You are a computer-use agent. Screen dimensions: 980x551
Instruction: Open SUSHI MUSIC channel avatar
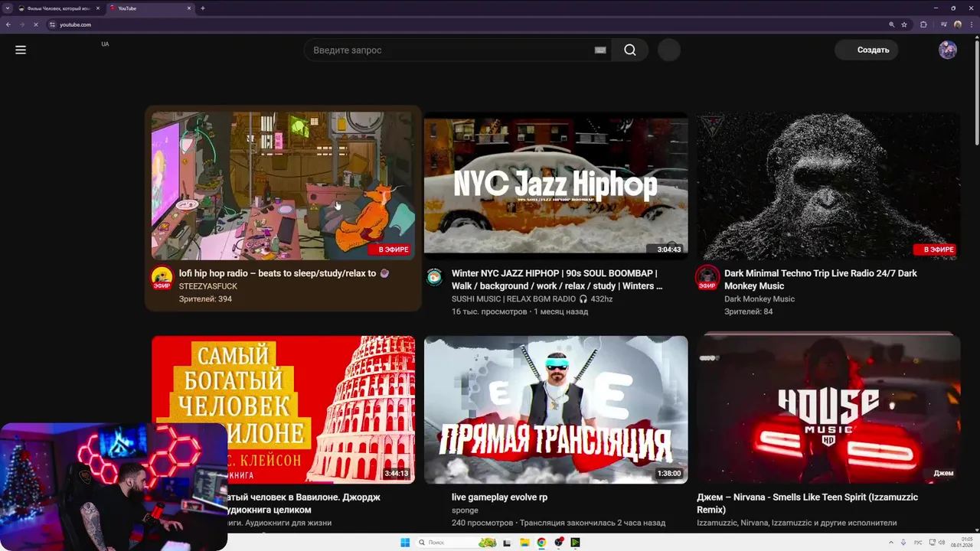434,276
